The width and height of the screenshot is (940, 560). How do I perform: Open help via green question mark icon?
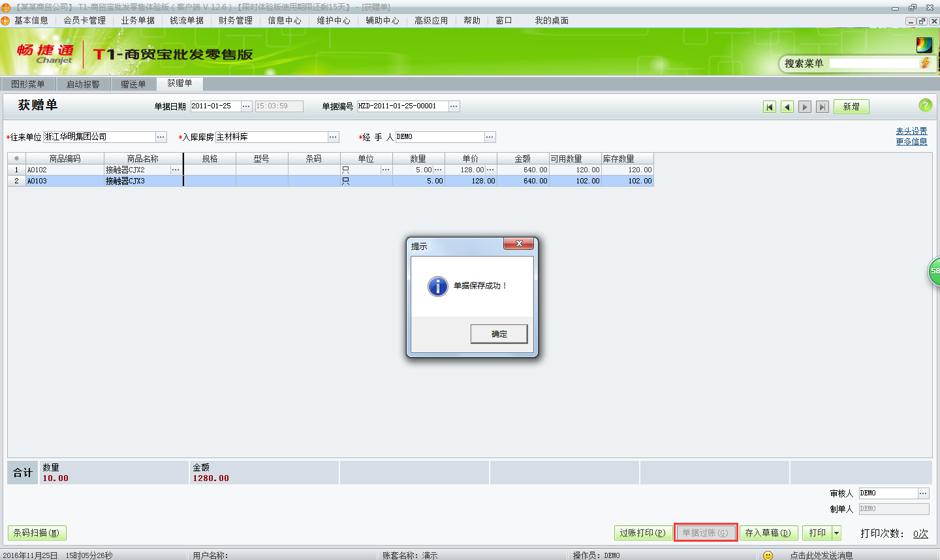click(926, 105)
